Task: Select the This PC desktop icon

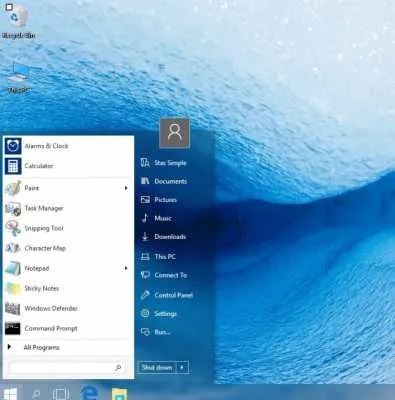Action: [18, 73]
